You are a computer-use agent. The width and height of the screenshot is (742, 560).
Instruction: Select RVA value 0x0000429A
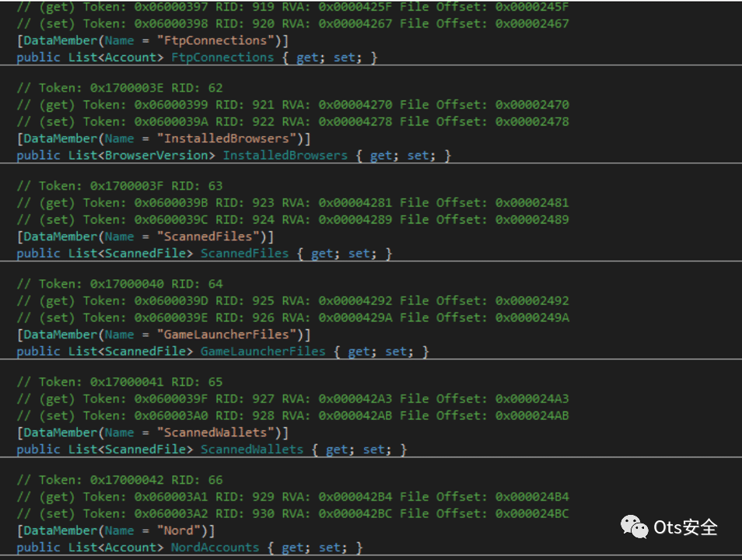tap(355, 317)
